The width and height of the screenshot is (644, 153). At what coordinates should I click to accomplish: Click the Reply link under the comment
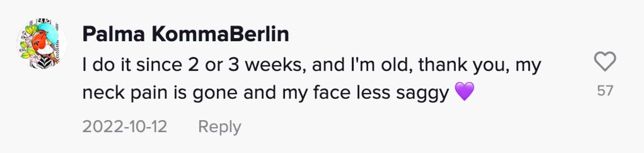(219, 126)
